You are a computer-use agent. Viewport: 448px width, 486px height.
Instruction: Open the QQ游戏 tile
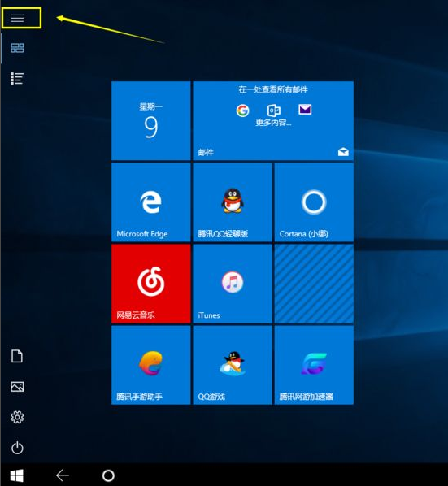(233, 365)
